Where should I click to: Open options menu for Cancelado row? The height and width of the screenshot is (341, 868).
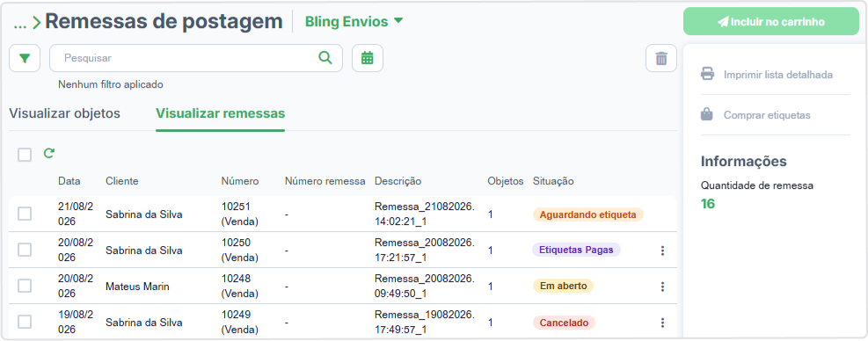point(662,323)
